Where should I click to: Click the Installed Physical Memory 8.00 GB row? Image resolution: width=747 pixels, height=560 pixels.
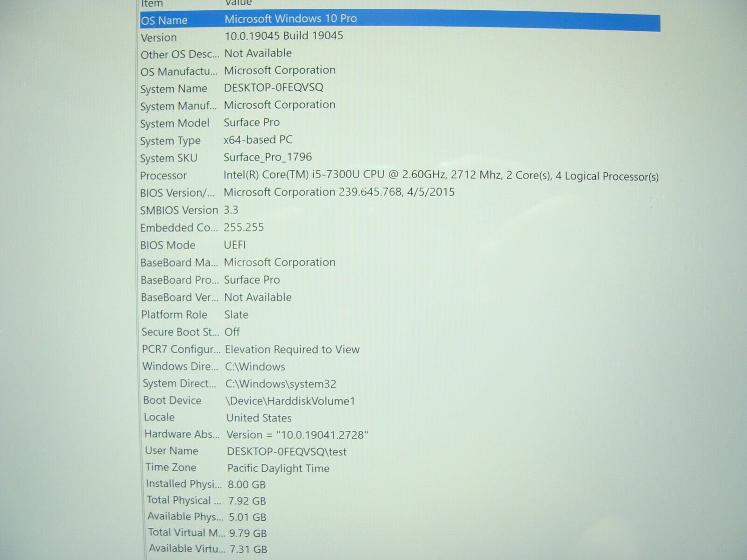pyautogui.click(x=400, y=484)
